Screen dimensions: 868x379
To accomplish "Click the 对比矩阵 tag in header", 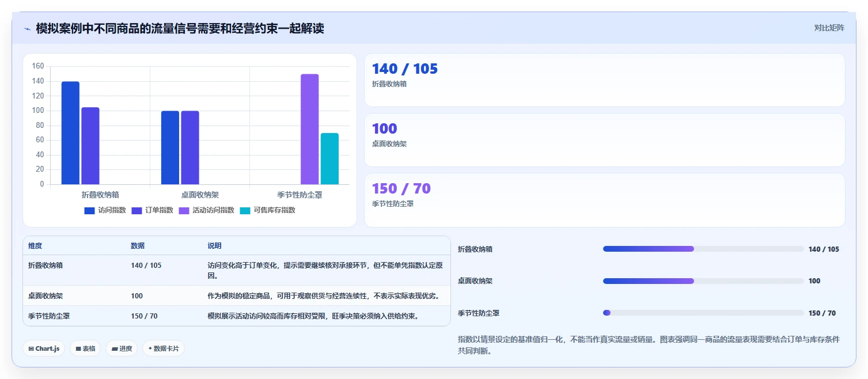I will (829, 28).
